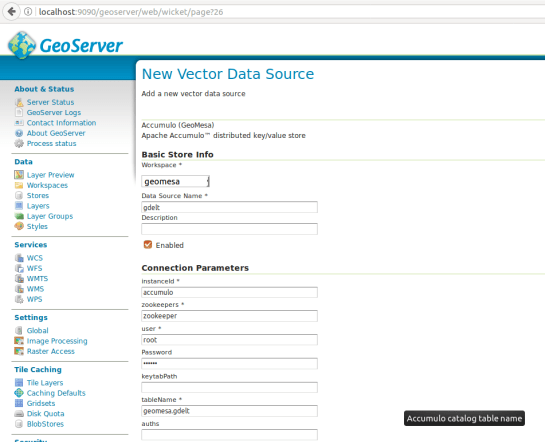Image resolution: width=545 pixels, height=442 pixels.
Task: Open Global settings link
Action: tap(38, 330)
